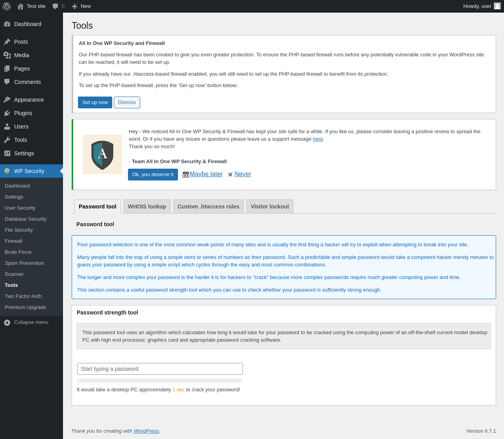Click the Dashboard gauge icon
This screenshot has height=439, width=504.
(x=7, y=24)
